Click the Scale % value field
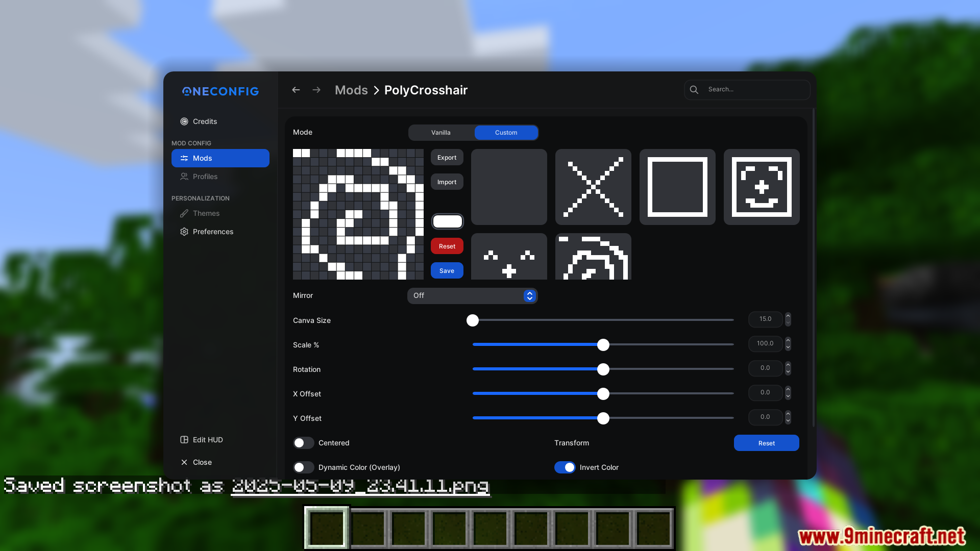Image resolution: width=980 pixels, height=551 pixels. pyautogui.click(x=765, y=344)
